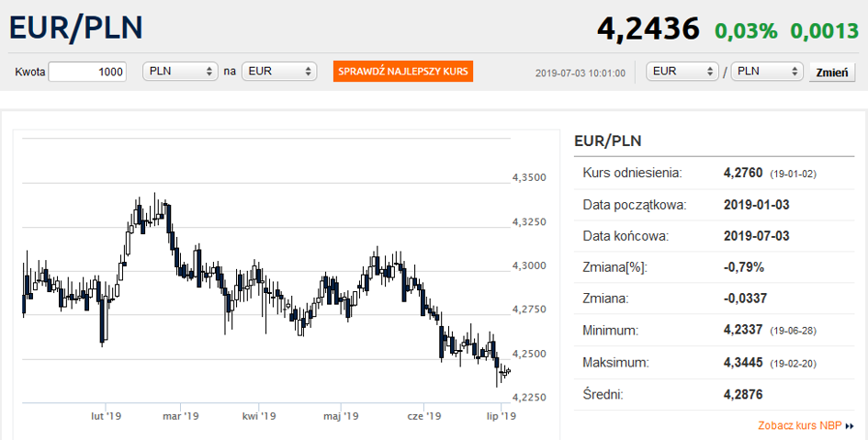Click the green 0,03% change indicator
This screenshot has width=868, height=440.
pos(746,30)
